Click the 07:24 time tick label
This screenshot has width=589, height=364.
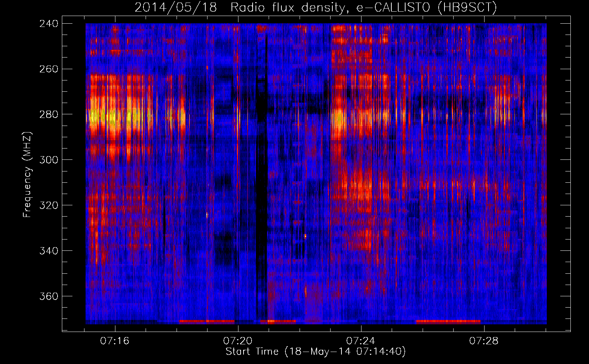(361, 341)
